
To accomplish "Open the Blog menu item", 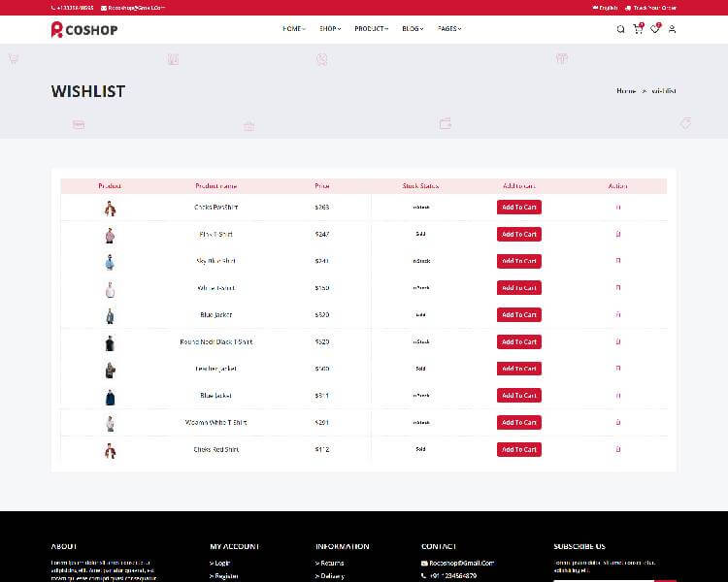I will (413, 29).
